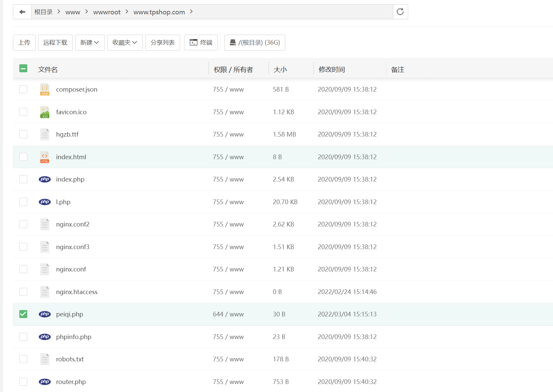Click the 备注 column header
The image size is (553, 392).
(x=398, y=70)
